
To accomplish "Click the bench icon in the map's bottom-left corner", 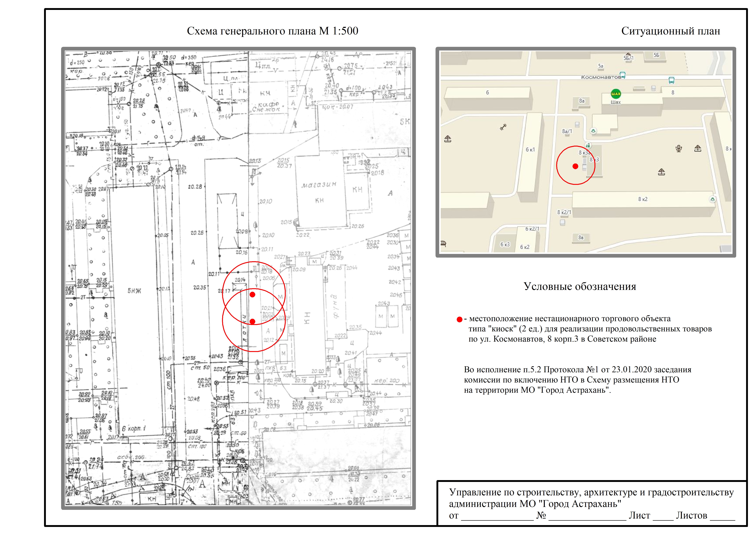I will (443, 244).
